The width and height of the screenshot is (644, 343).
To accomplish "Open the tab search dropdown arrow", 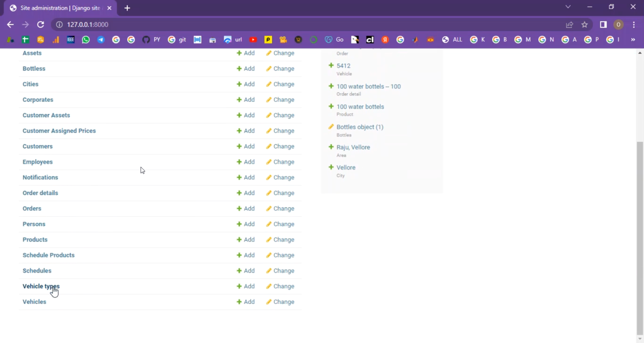I will (x=568, y=7).
